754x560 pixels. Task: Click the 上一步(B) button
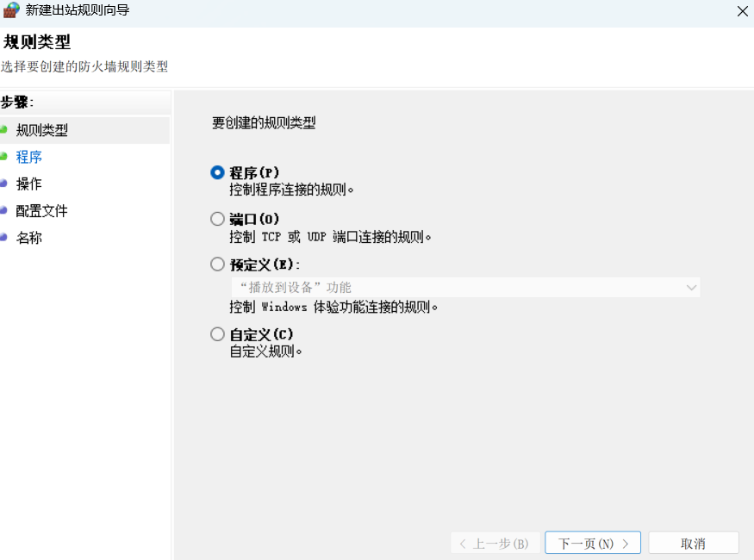point(495,543)
